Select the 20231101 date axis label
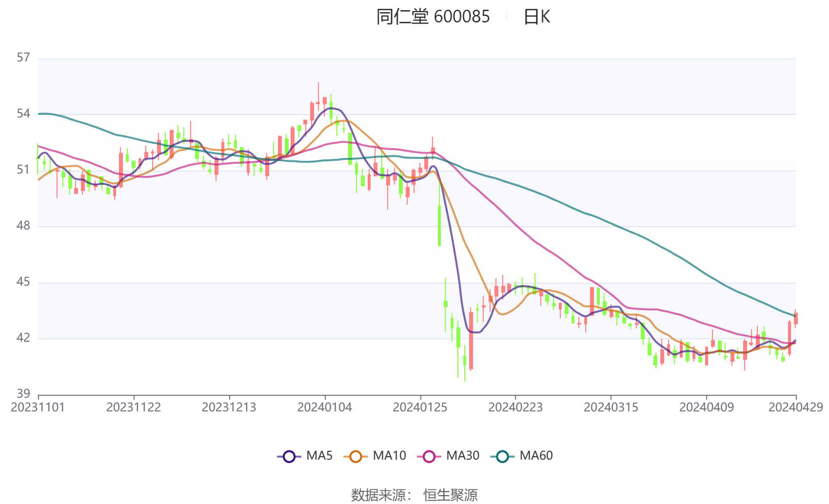This screenshot has height=504, width=829. (38, 407)
